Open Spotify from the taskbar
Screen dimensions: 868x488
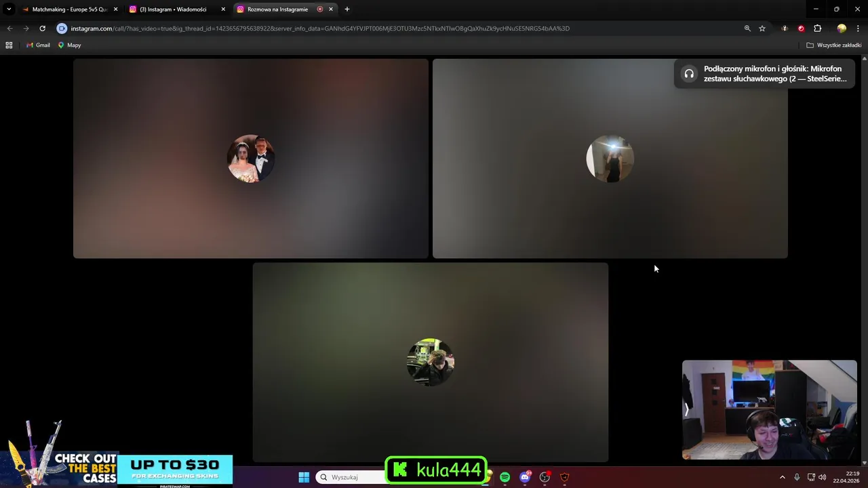505,477
